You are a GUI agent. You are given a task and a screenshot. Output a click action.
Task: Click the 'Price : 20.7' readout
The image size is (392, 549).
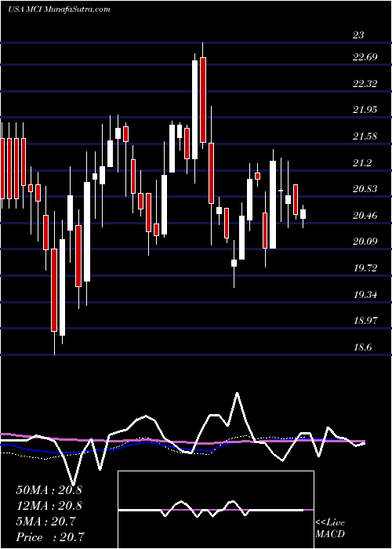[49, 537]
